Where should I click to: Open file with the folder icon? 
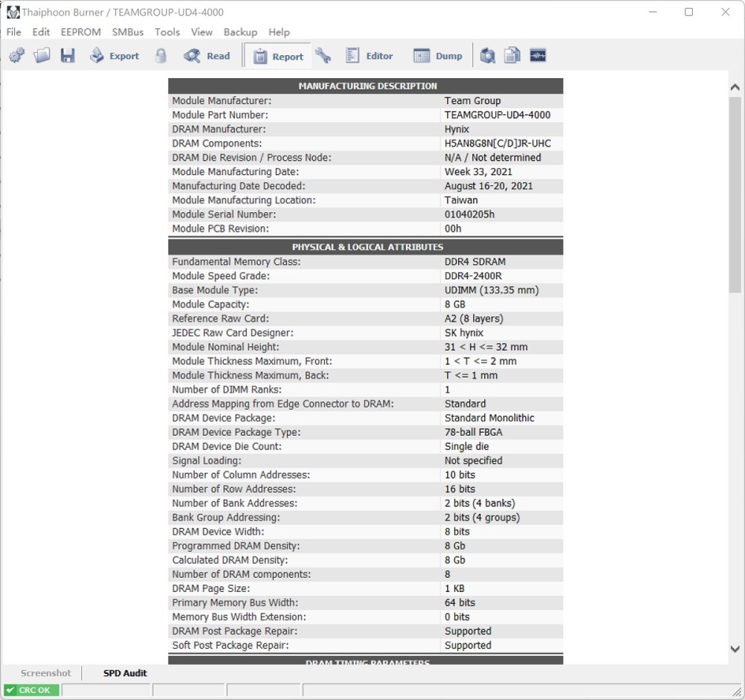(x=42, y=56)
